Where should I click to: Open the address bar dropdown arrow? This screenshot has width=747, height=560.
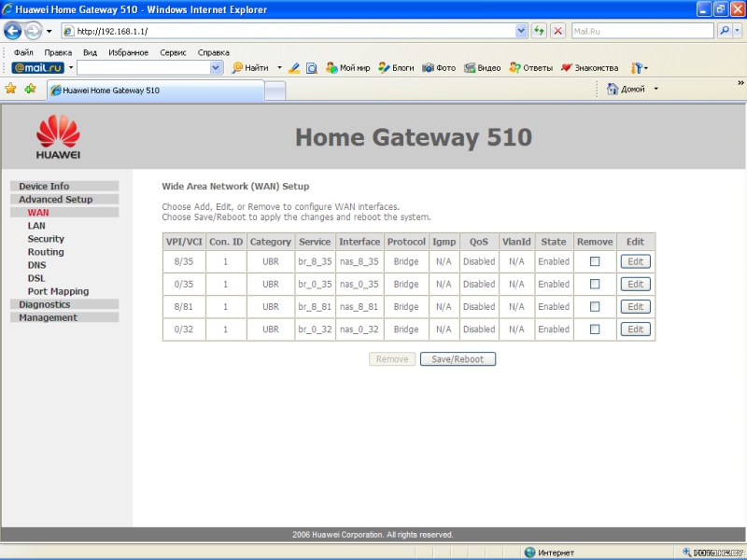[521, 31]
